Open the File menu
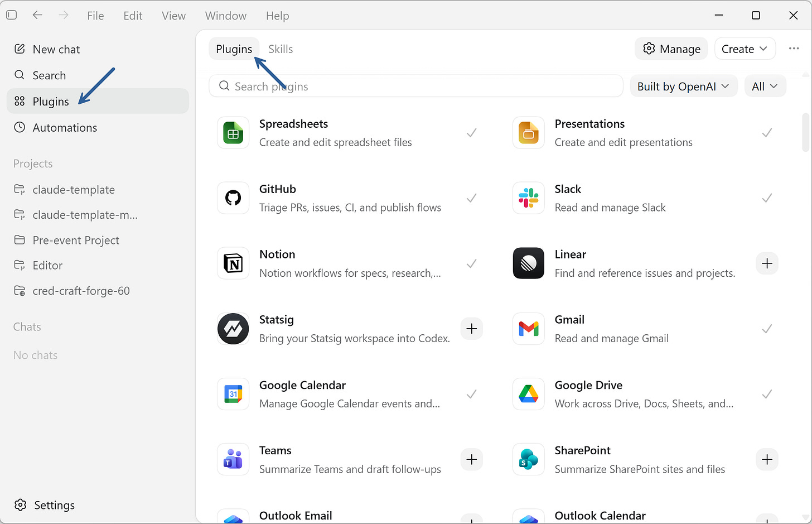The image size is (812, 524). click(x=95, y=16)
